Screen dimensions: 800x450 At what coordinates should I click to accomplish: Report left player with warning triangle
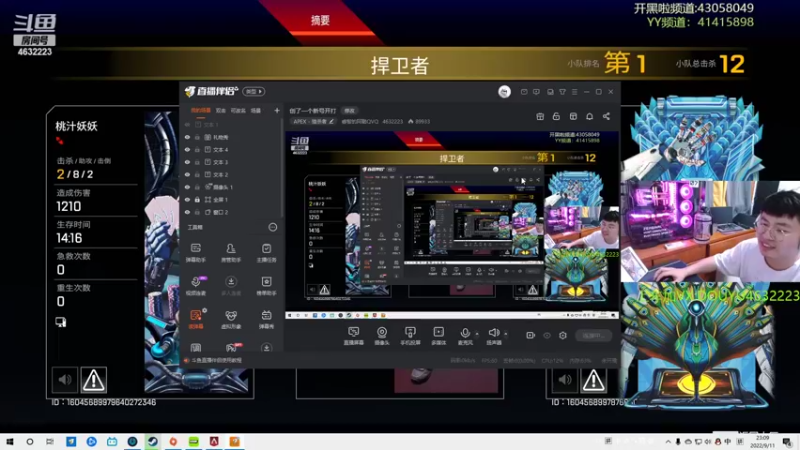tap(93, 380)
